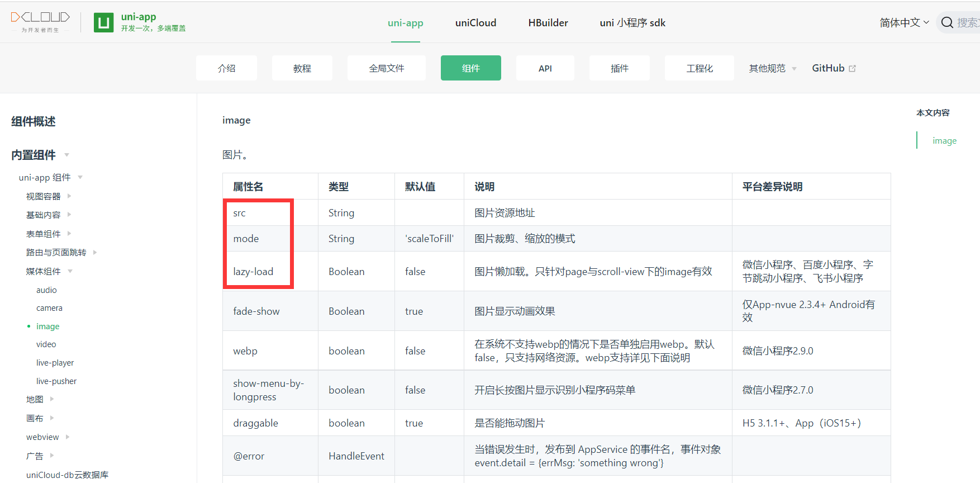980x483 pixels.
Task: Collapse the 内置组件 section arrow
Action: click(x=66, y=155)
